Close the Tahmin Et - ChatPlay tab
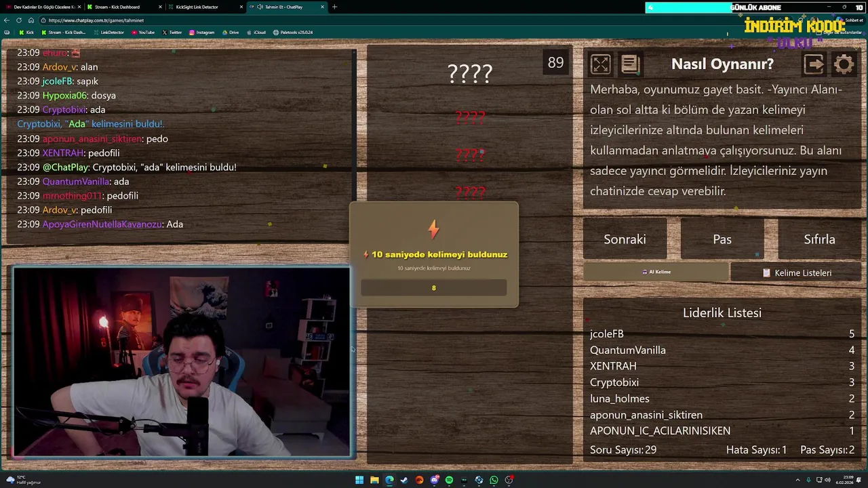 (x=322, y=7)
